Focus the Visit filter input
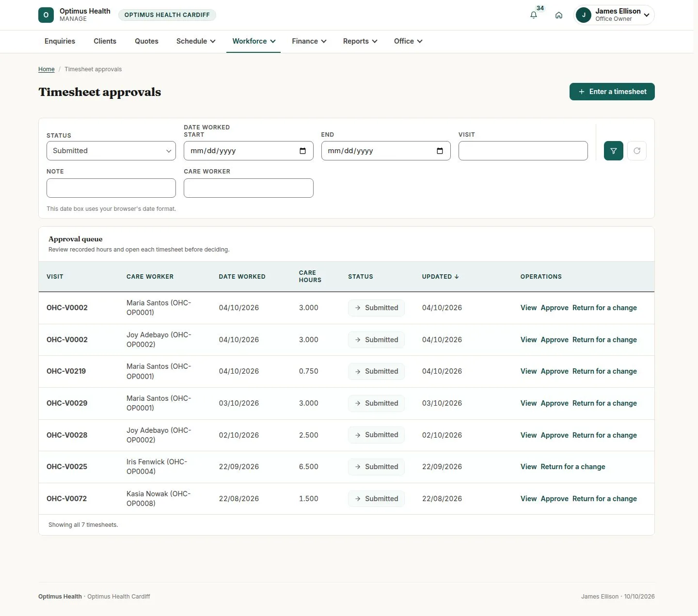This screenshot has height=616, width=698. click(x=523, y=151)
